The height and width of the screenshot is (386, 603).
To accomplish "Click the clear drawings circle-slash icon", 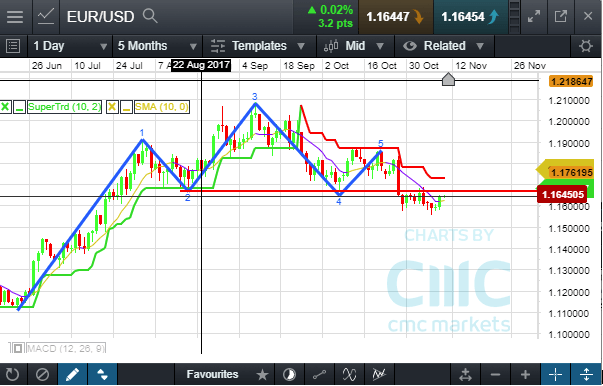I will point(42,374).
